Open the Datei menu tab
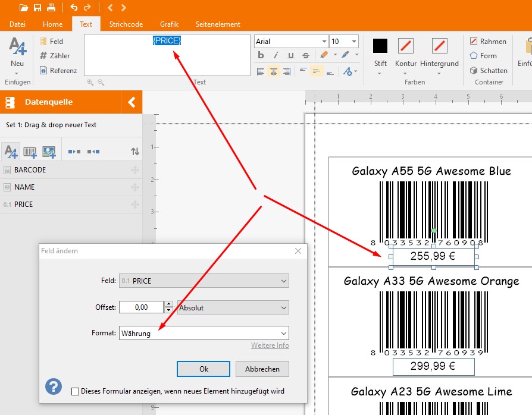The height and width of the screenshot is (415, 532). click(x=17, y=24)
